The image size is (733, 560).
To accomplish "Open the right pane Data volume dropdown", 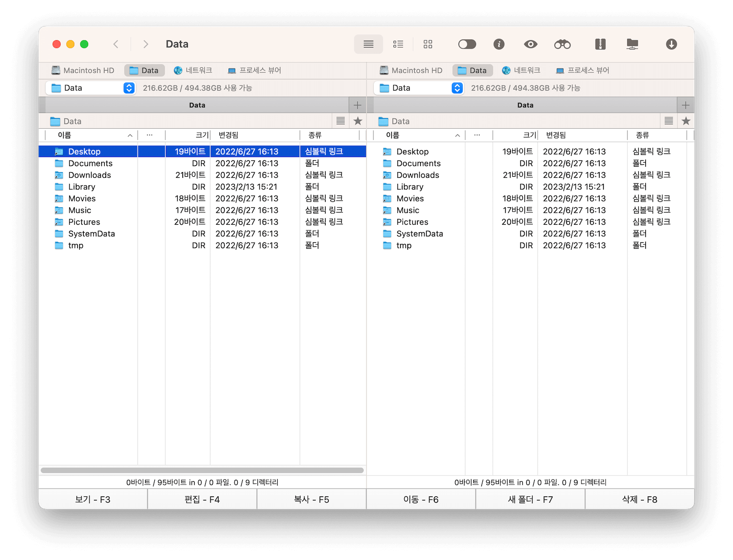I will (419, 88).
